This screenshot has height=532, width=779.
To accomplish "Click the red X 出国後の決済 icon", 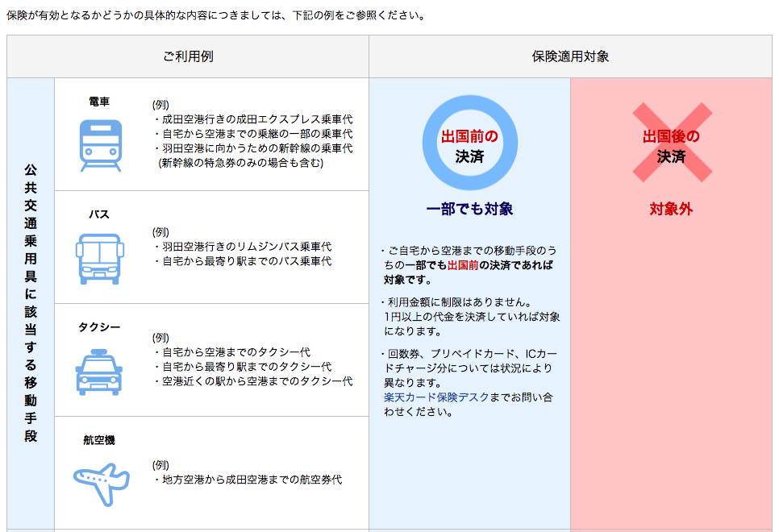I will click(671, 143).
